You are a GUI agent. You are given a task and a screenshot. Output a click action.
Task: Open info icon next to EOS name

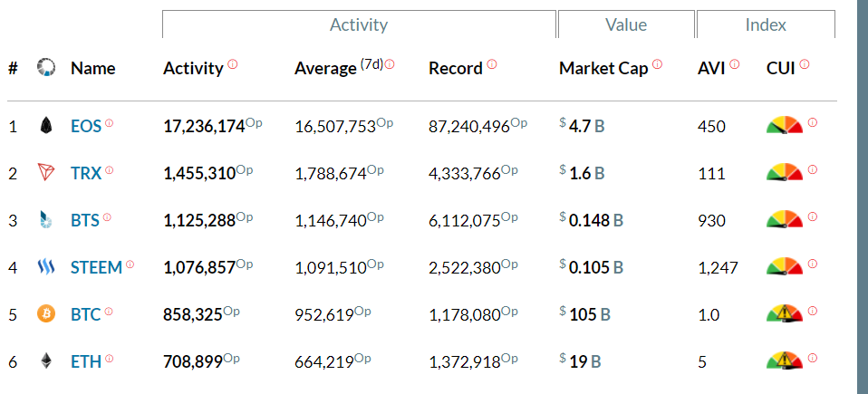(x=109, y=123)
